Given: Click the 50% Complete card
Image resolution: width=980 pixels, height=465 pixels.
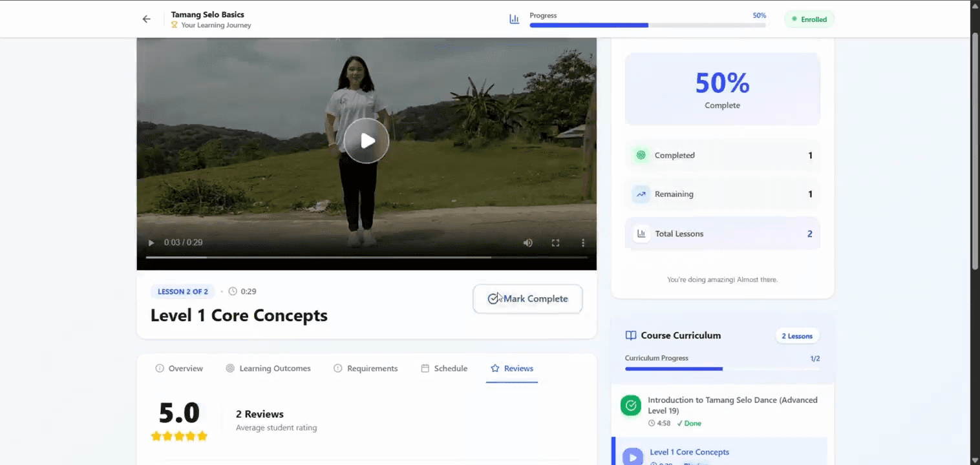Looking at the screenshot, I should 722,89.
